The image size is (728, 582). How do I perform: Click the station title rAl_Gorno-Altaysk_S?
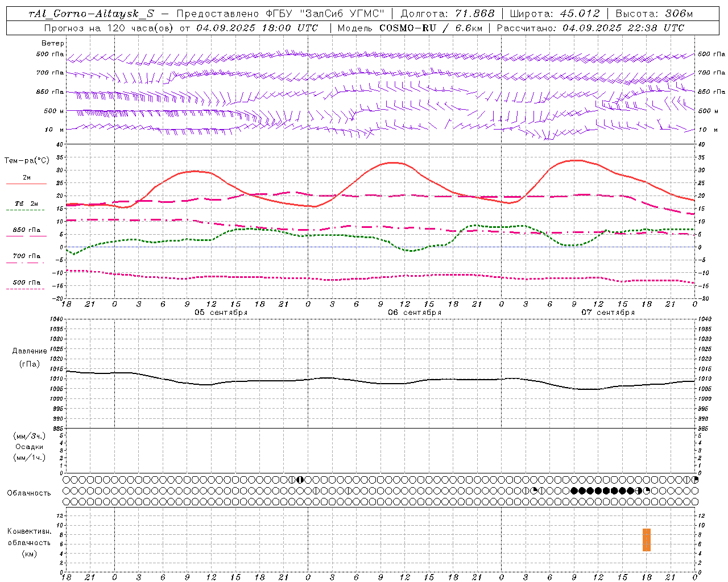click(92, 14)
